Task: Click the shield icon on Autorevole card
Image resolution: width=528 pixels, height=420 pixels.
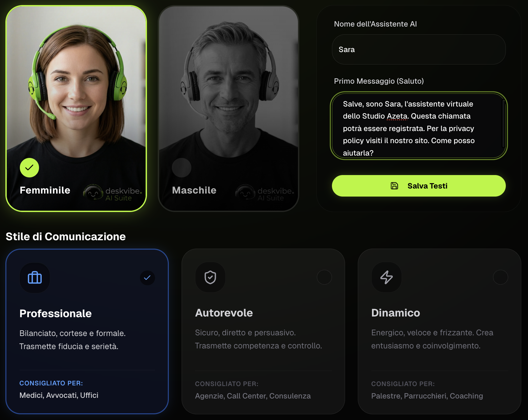Action: 210,278
